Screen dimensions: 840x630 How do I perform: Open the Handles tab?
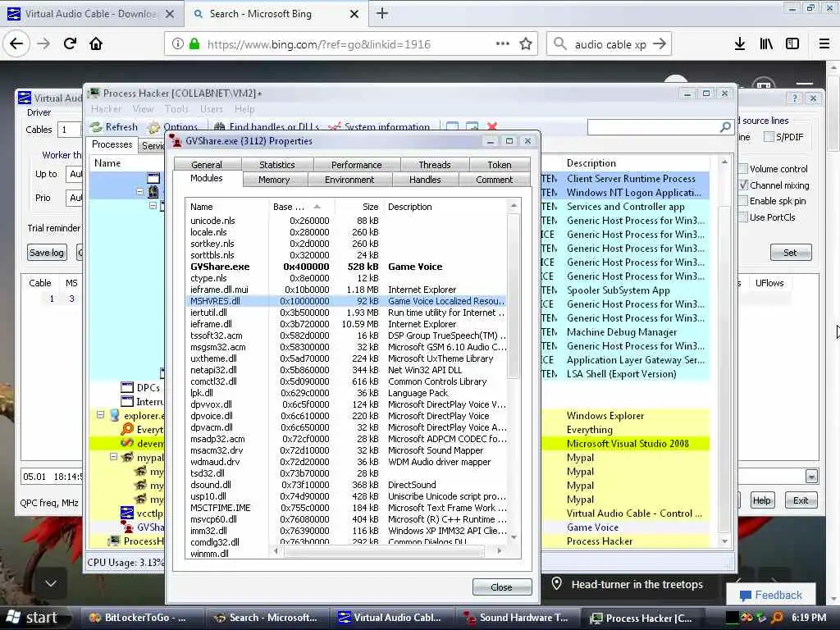pyautogui.click(x=425, y=180)
